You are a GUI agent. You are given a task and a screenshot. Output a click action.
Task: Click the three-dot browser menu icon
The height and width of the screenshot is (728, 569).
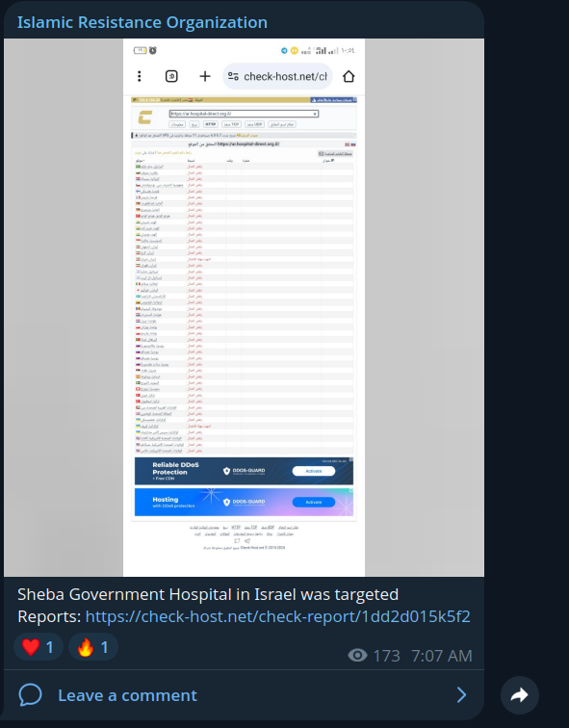[140, 76]
